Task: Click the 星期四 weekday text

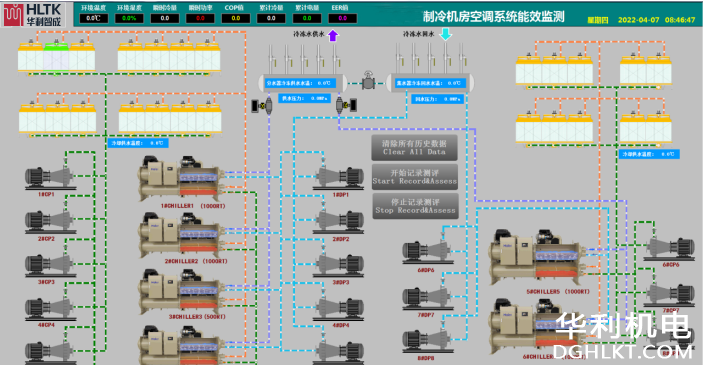Action: point(598,21)
